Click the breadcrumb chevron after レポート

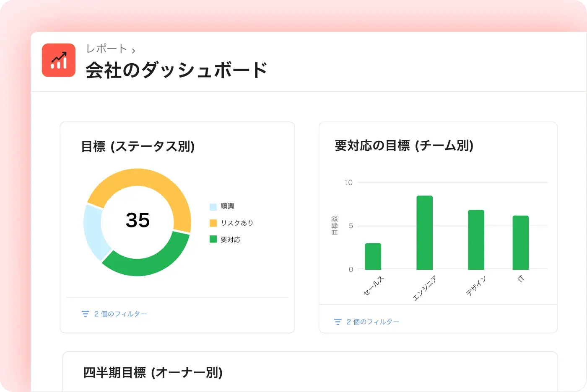133,51
